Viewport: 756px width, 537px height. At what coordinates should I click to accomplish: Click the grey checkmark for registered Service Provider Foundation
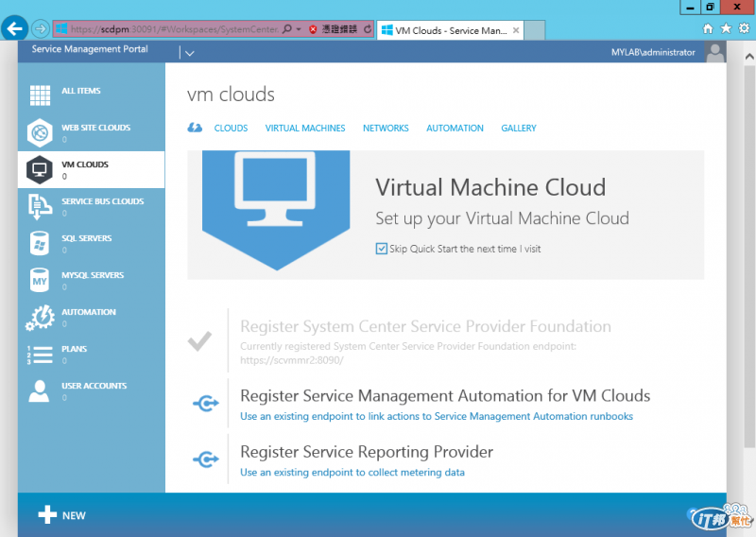click(x=199, y=341)
